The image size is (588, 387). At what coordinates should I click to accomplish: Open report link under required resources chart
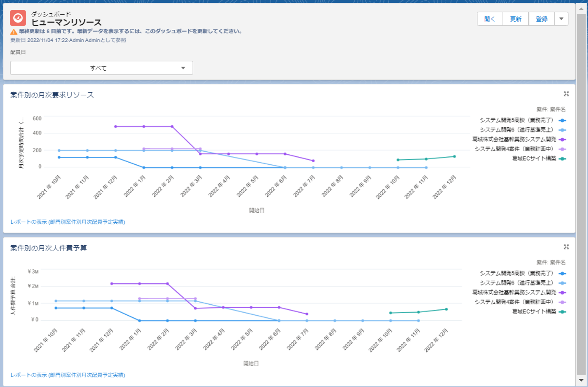[68, 222]
